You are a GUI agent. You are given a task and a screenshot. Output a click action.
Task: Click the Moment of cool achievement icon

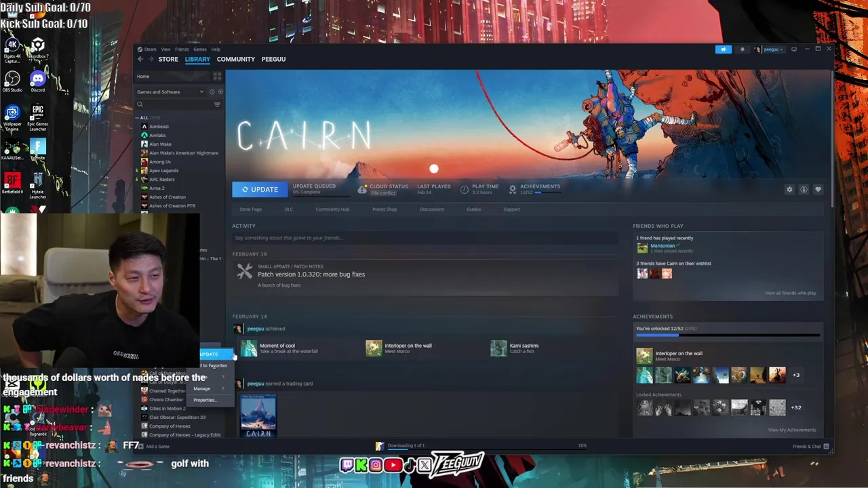(x=249, y=348)
